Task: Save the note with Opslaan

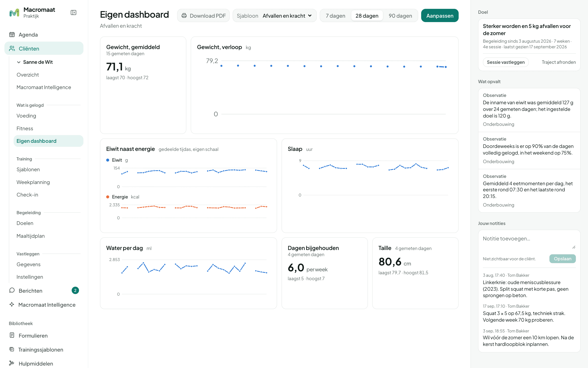Action: tap(563, 259)
